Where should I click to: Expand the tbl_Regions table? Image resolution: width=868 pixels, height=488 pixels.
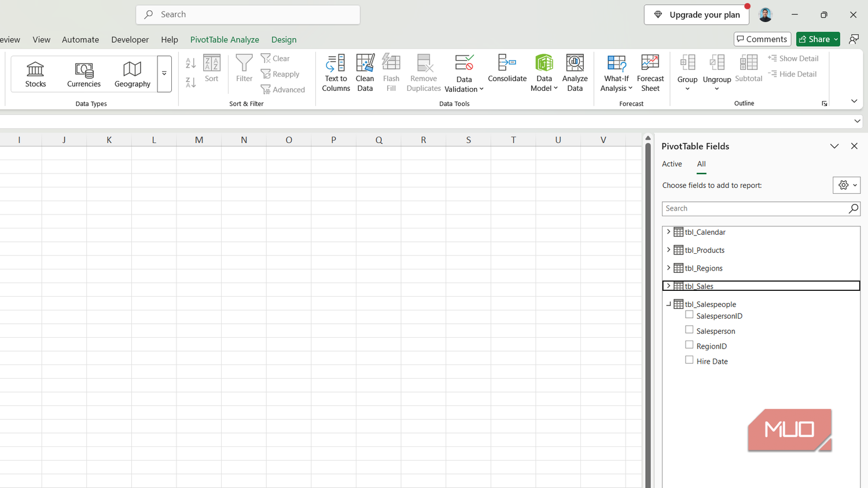point(668,268)
